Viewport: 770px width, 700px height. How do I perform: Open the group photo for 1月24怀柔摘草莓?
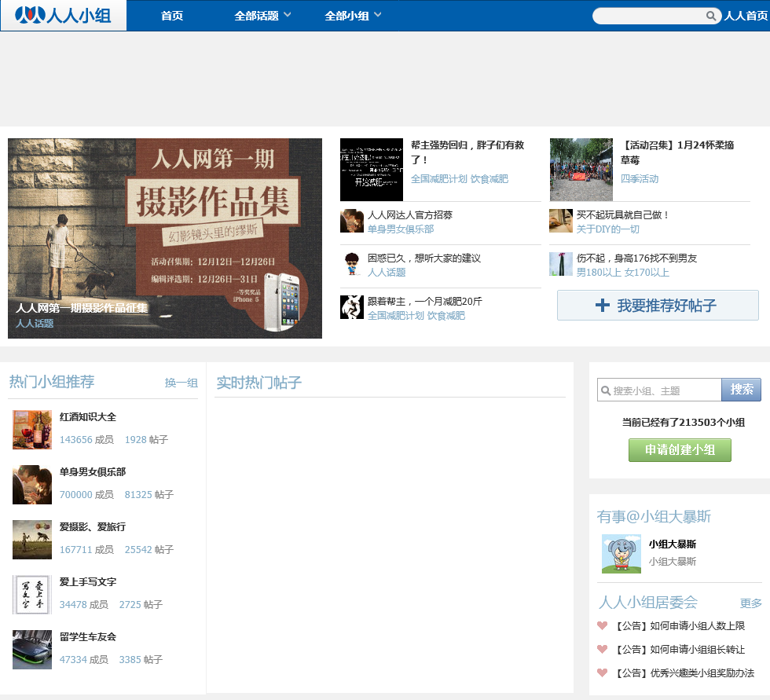tap(581, 170)
